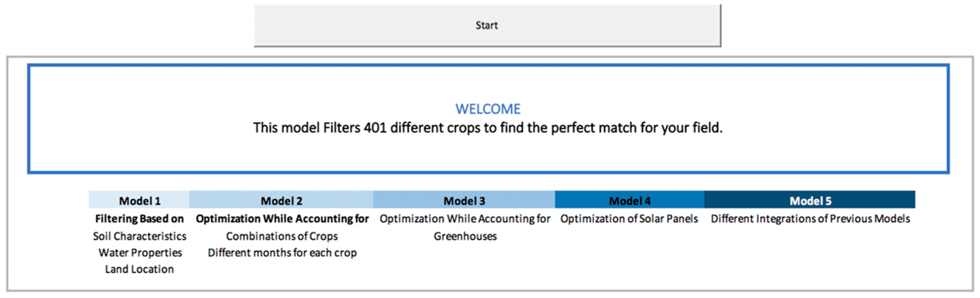Select 'Soil Characteristics' under Model 1

tap(140, 236)
